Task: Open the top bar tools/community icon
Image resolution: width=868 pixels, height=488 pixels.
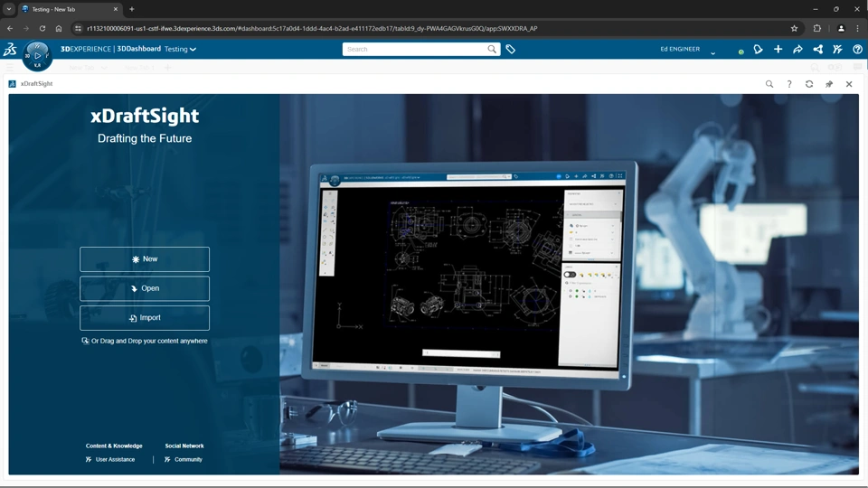Action: [x=837, y=49]
